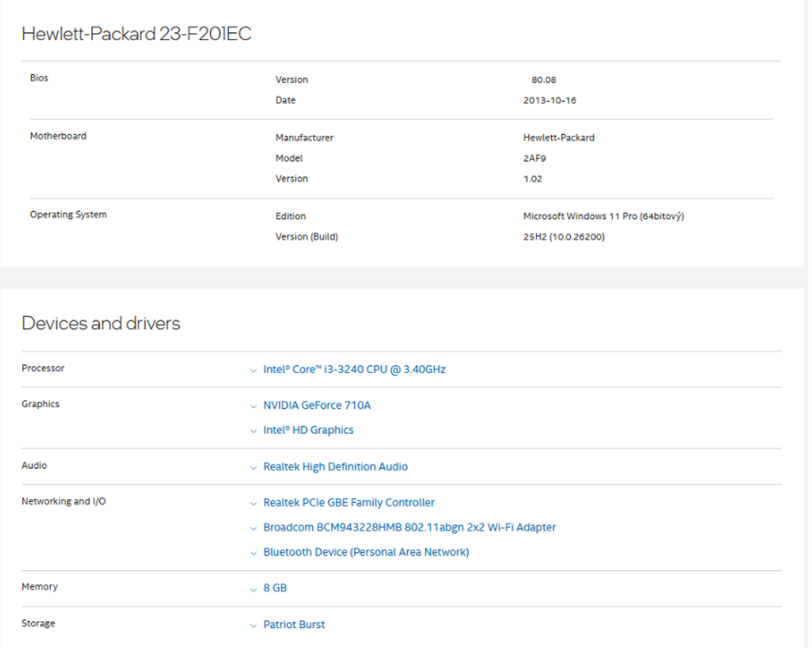812x656 pixels.
Task: Click the Devices and drivers heading
Action: tap(101, 324)
